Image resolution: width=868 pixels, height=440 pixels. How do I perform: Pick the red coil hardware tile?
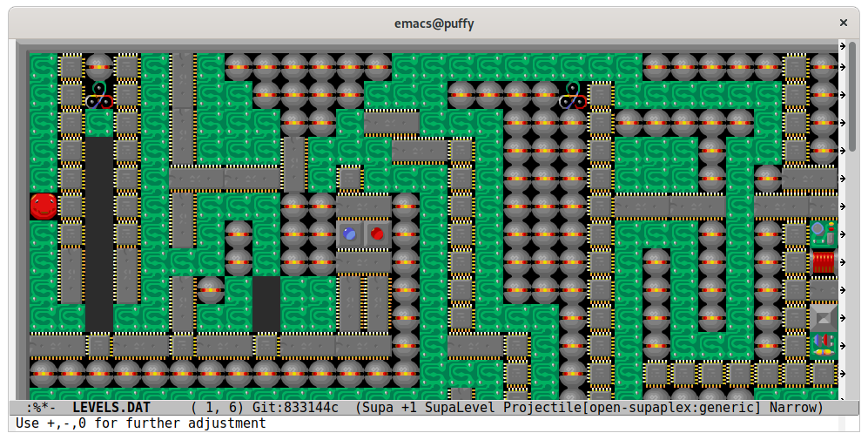pos(824,261)
